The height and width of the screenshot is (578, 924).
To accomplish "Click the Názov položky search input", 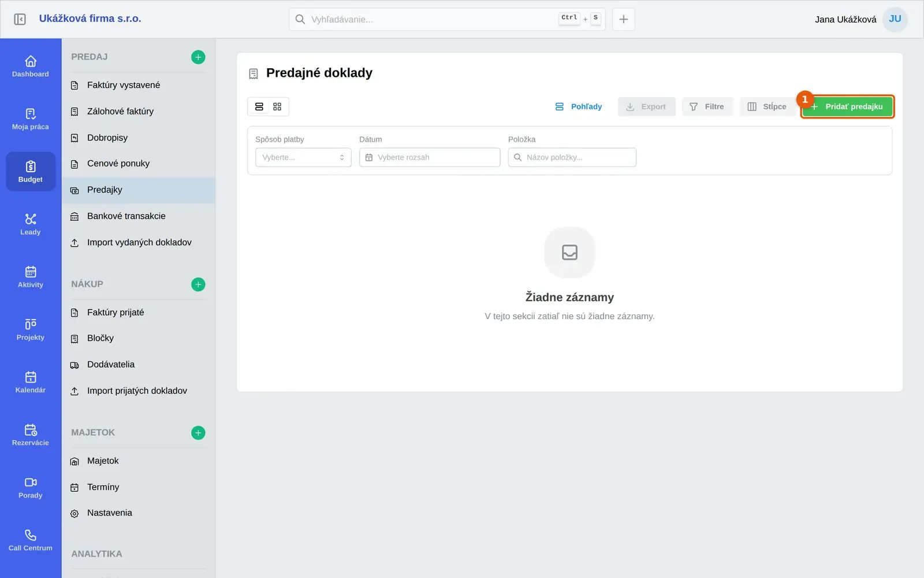I will click(572, 157).
